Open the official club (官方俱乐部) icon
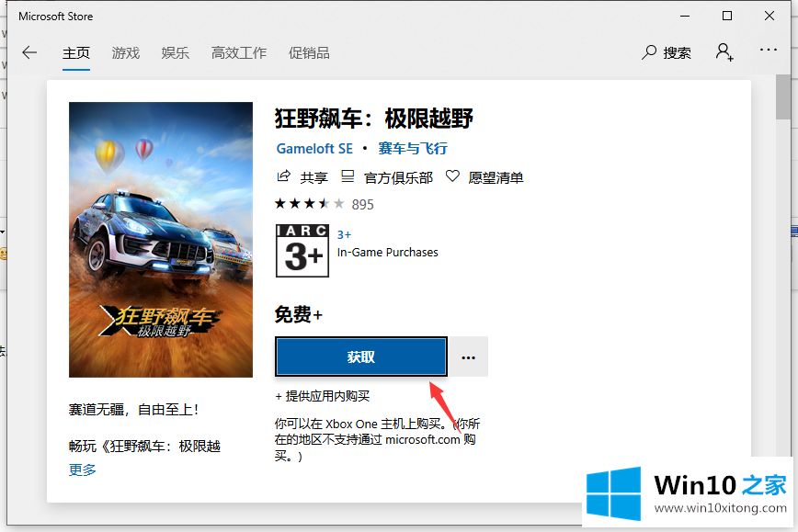The height and width of the screenshot is (532, 798). coord(348,176)
